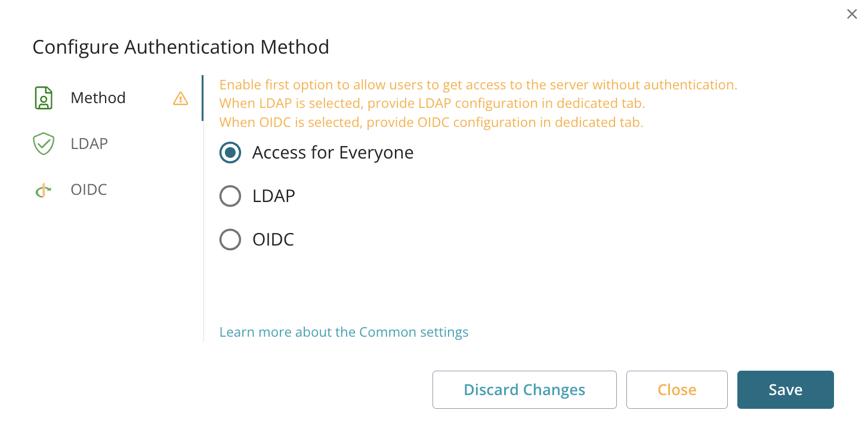Click the OIDC option label text
This screenshot has width=868, height=441.
273,239
